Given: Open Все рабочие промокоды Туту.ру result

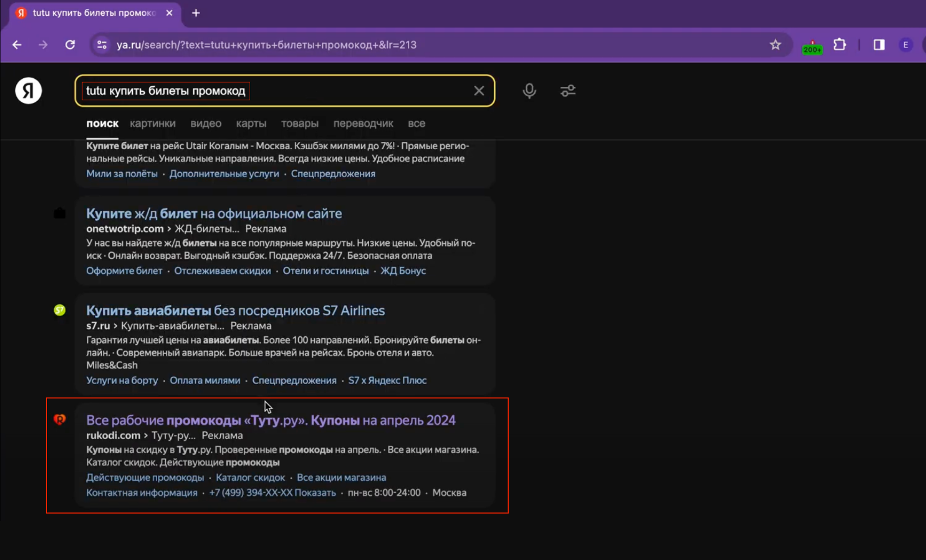Looking at the screenshot, I should [271, 420].
